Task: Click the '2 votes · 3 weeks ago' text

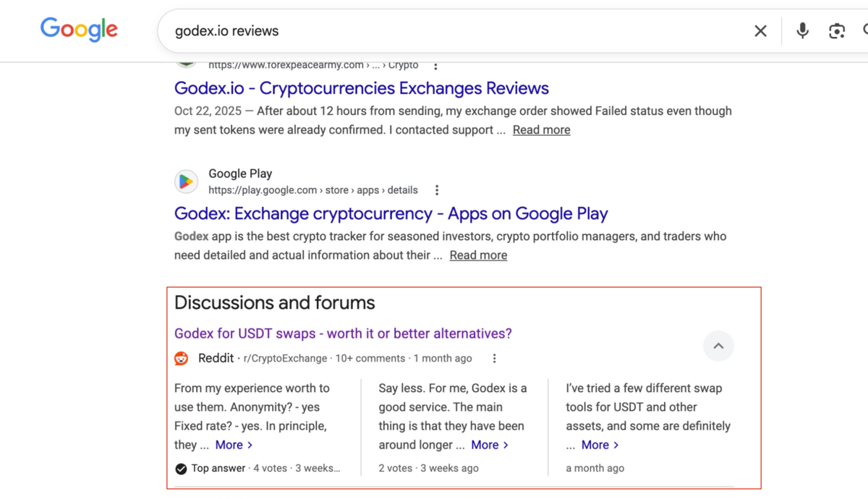Action: pyautogui.click(x=428, y=469)
